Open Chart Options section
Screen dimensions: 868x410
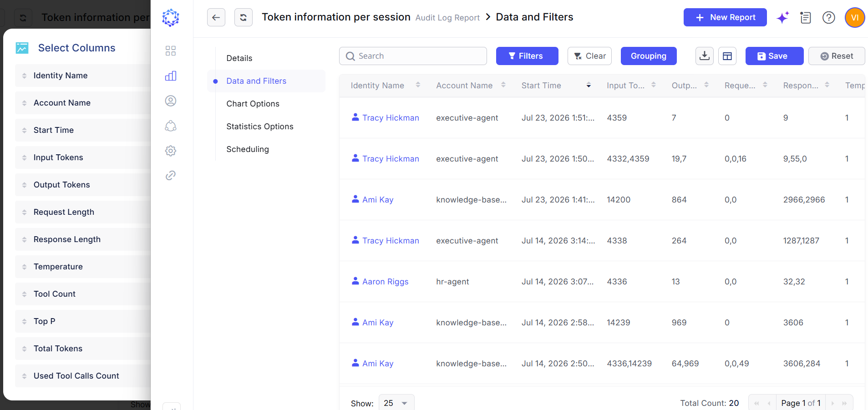pos(253,104)
